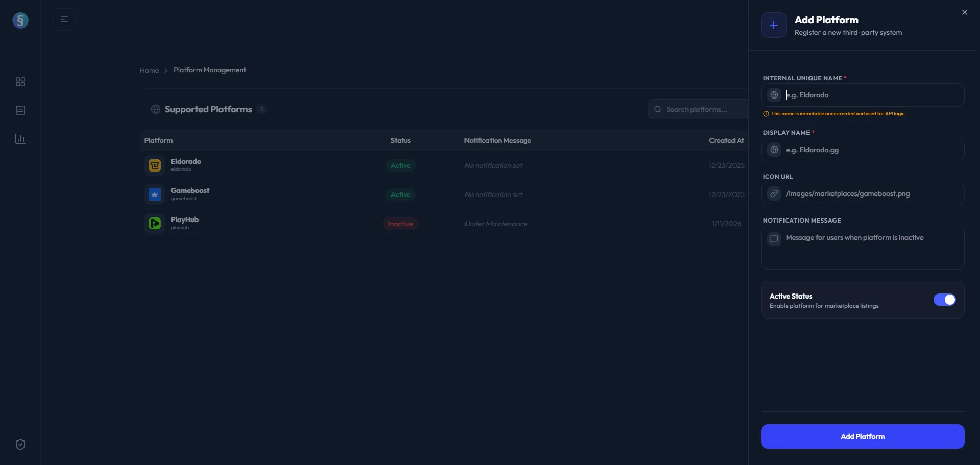The image size is (980, 465).
Task: Click the Icon URL input field
Action: [870, 194]
